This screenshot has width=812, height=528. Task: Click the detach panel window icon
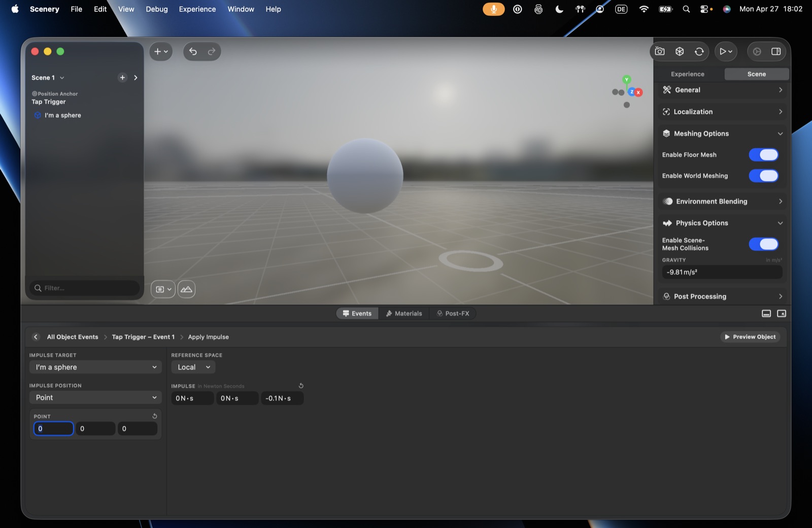(x=782, y=314)
